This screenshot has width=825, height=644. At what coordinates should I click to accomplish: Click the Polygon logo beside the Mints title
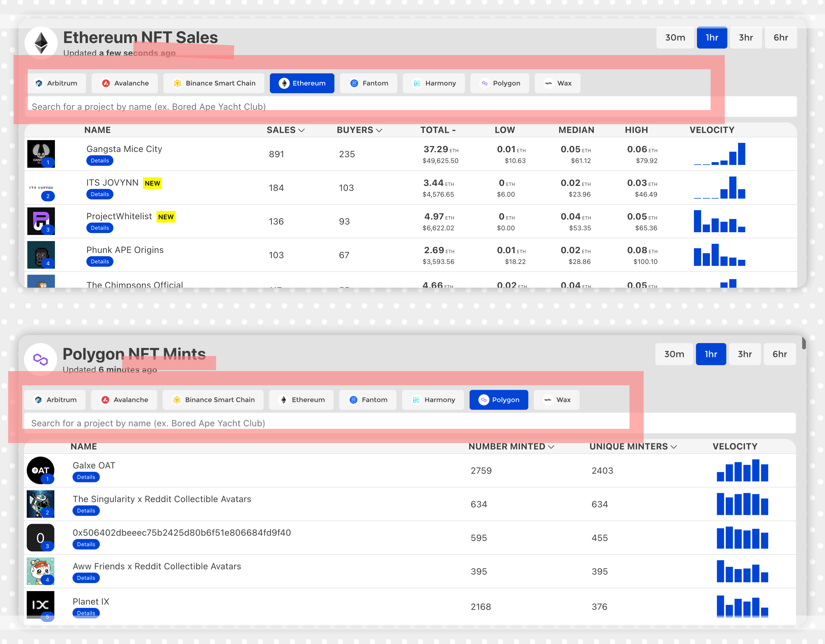(x=40, y=359)
